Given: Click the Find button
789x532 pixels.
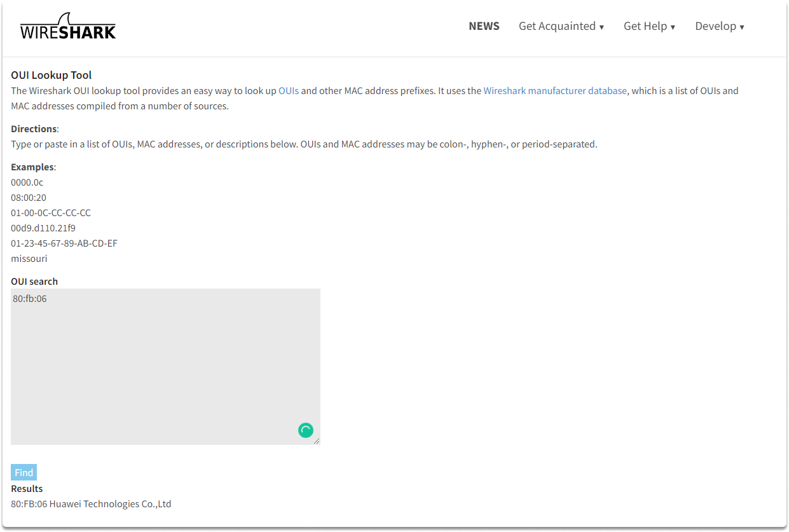Looking at the screenshot, I should (24, 472).
